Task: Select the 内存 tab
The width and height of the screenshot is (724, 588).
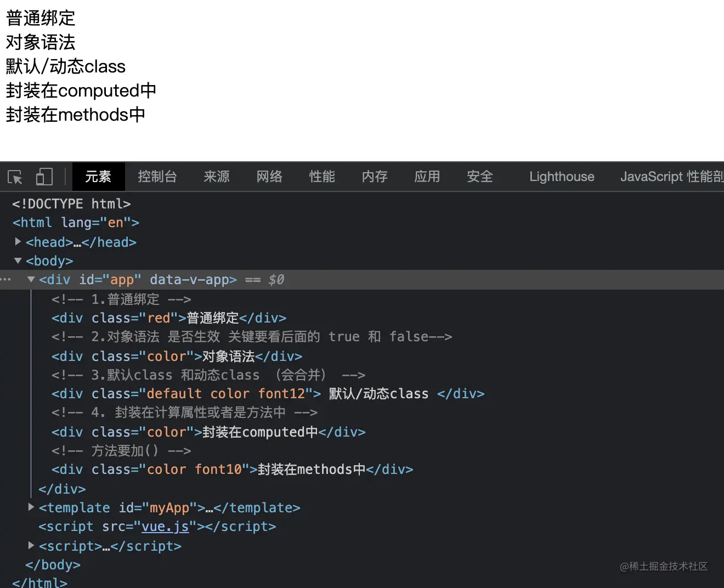Action: click(375, 177)
